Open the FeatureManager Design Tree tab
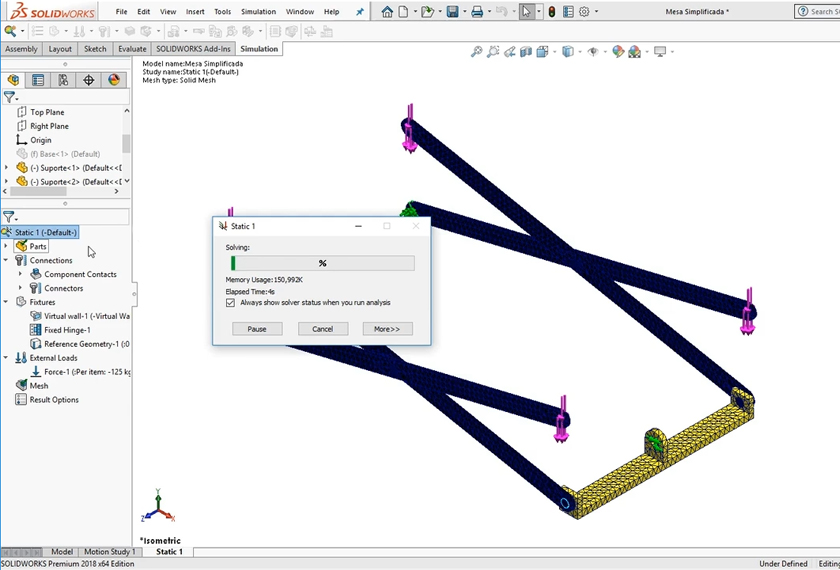The image size is (840, 570). (x=14, y=80)
